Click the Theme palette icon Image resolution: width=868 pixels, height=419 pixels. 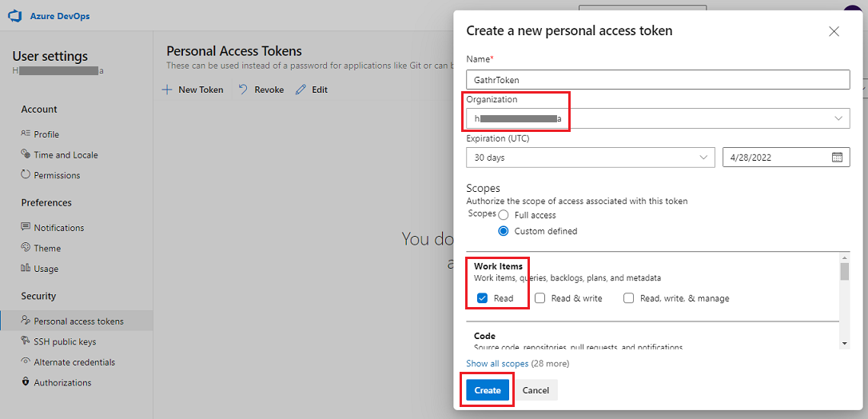coord(26,247)
